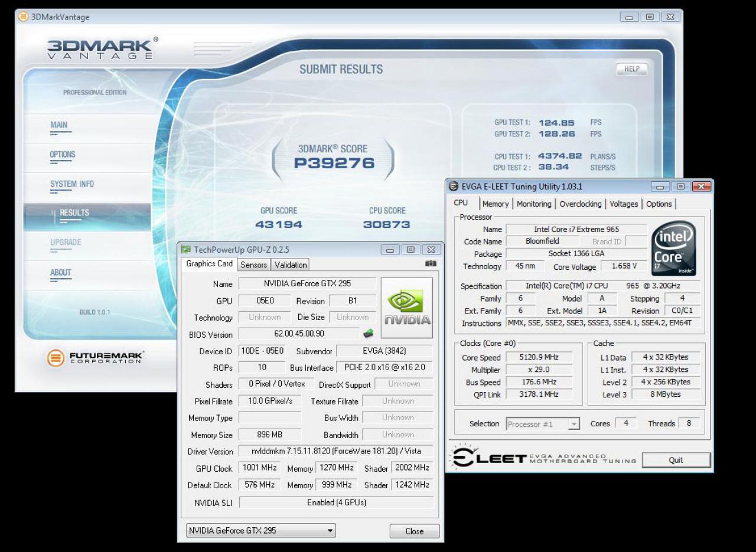The image size is (756, 552).
Task: Open the Overclocking tab in E-LEET
Action: [581, 204]
